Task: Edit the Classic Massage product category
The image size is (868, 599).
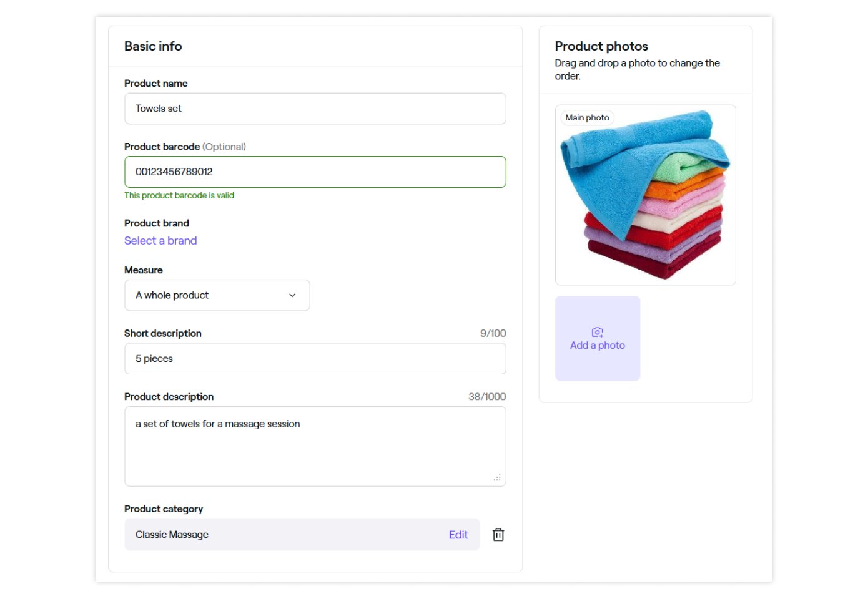Action: 458,535
